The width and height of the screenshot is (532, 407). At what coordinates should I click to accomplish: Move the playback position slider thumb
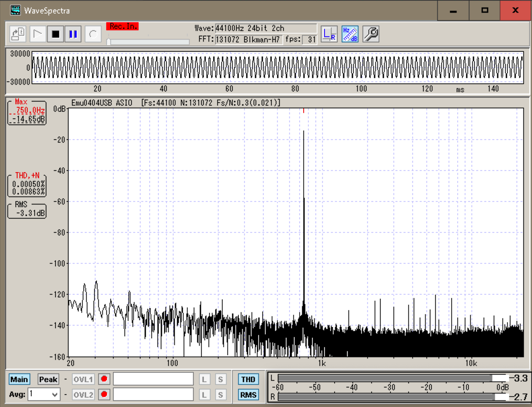[x=109, y=42]
